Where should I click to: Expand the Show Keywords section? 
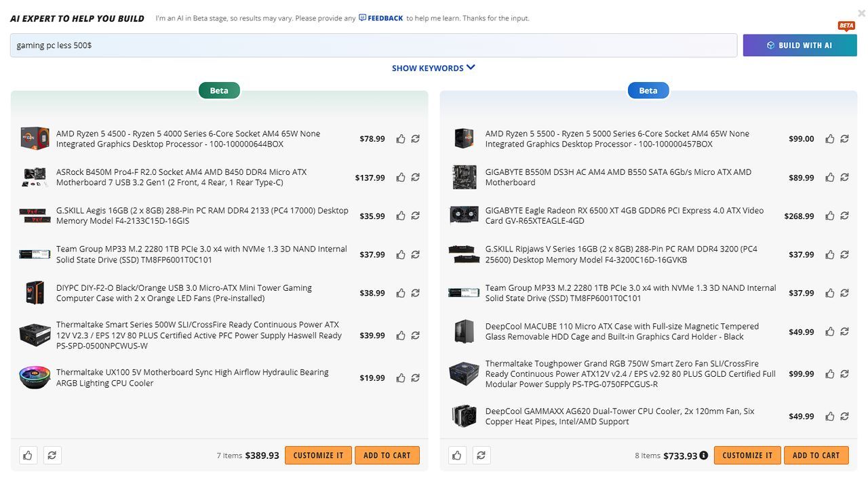(433, 68)
